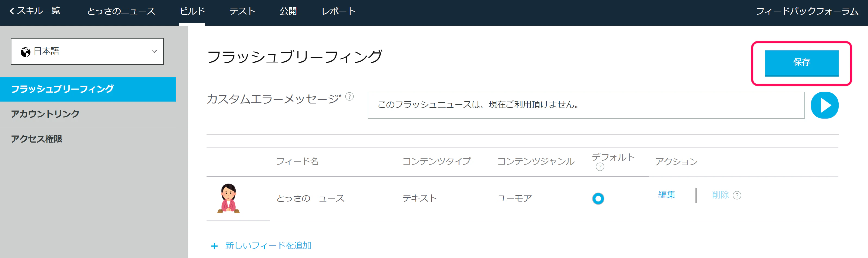Click the とっさのニュース feed thumbnail image
Image resolution: width=868 pixels, height=258 pixels.
pyautogui.click(x=229, y=198)
